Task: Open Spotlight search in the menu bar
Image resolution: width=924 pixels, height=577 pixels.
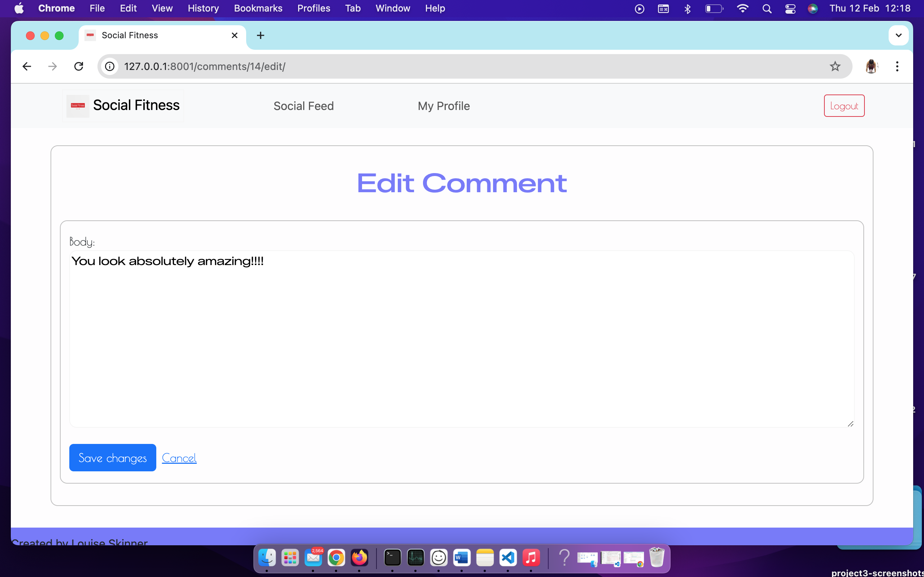Action: pyautogui.click(x=767, y=8)
